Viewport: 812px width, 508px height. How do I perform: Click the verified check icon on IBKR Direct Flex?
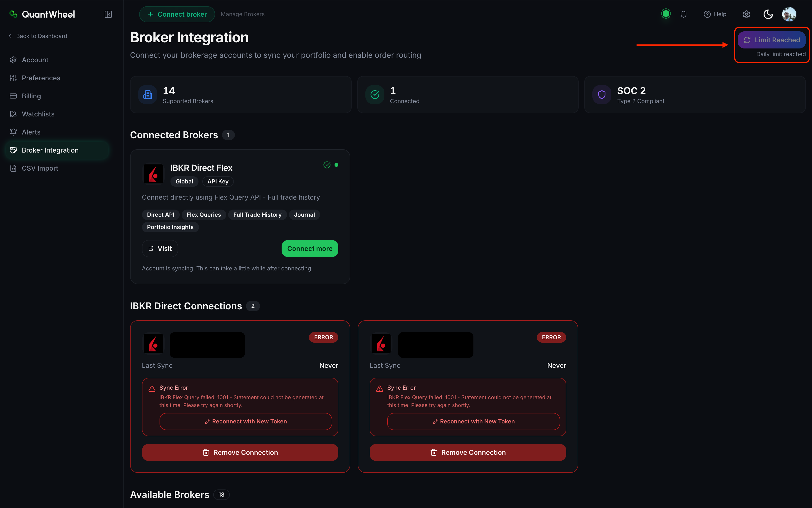coord(327,165)
